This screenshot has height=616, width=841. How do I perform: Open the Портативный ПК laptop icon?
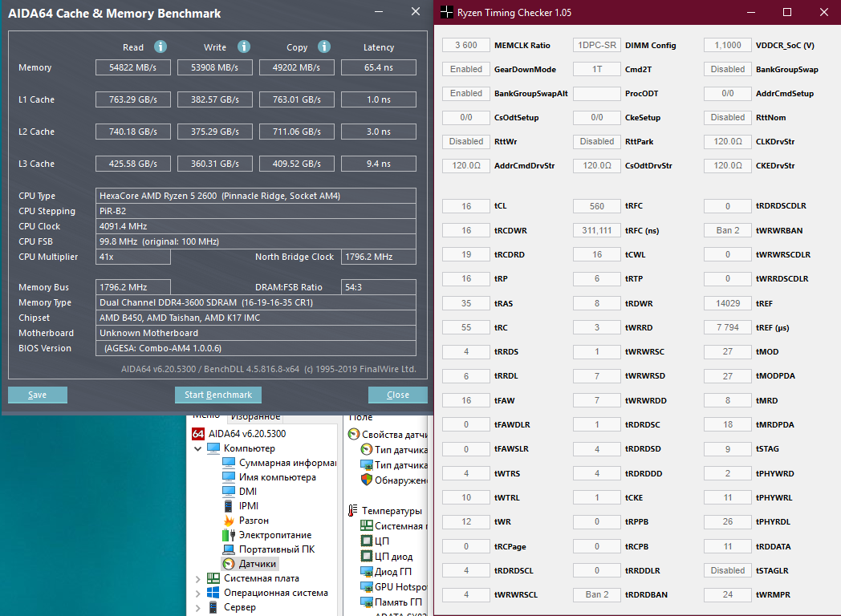(229, 549)
